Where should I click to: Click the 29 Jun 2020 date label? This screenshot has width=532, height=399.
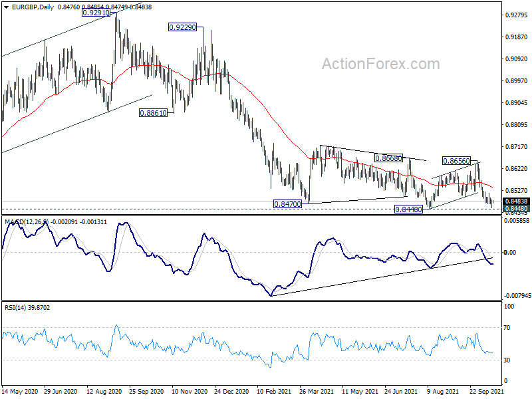point(61,391)
